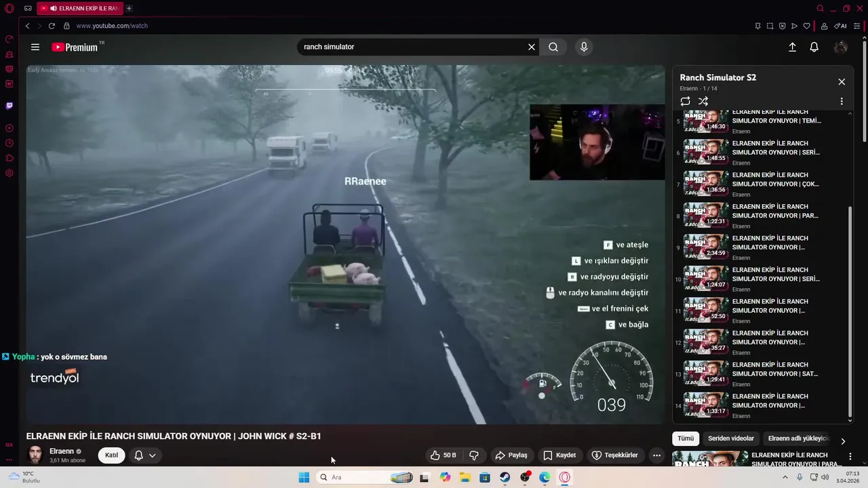This screenshot has width=868, height=488.
Task: View site info via the lock icon
Action: point(66,26)
